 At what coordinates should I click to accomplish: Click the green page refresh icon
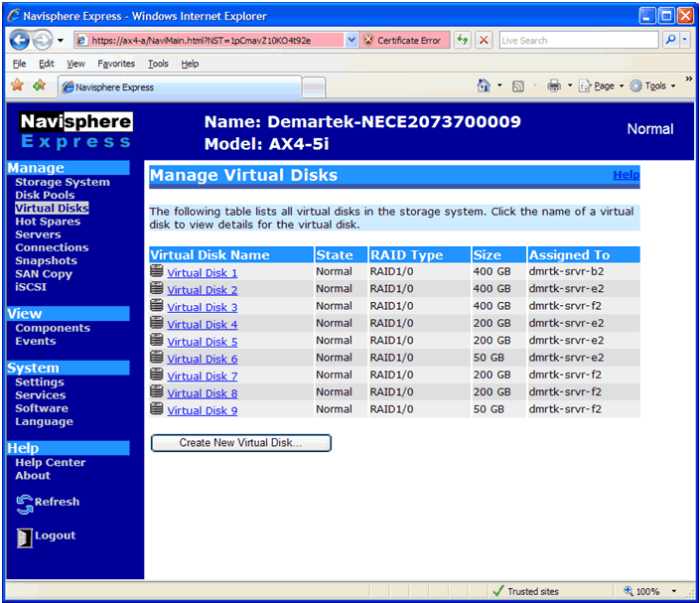coord(463,41)
